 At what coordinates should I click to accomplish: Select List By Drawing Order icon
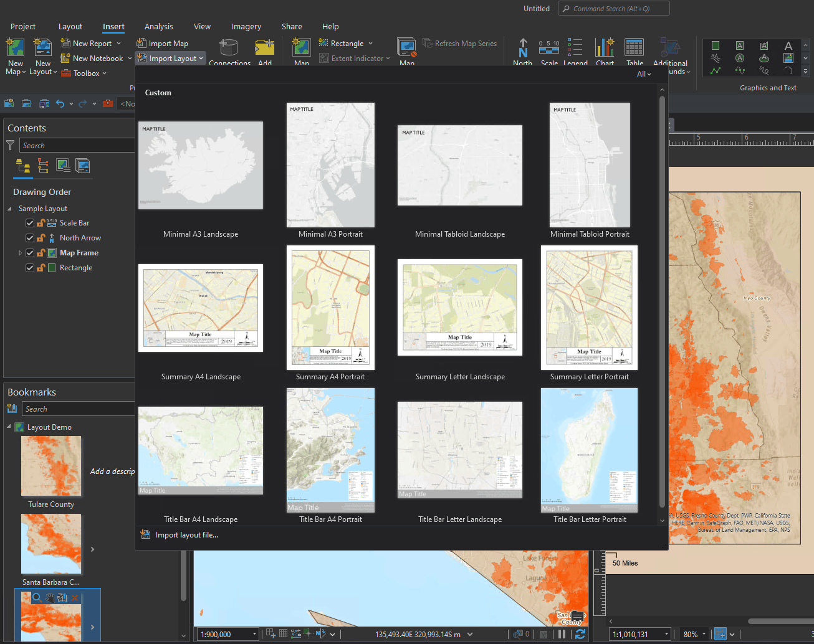pyautogui.click(x=23, y=166)
